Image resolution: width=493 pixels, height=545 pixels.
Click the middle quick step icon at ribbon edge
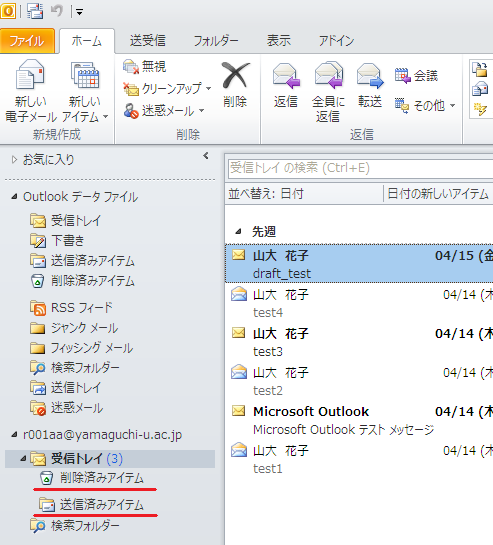(x=480, y=89)
